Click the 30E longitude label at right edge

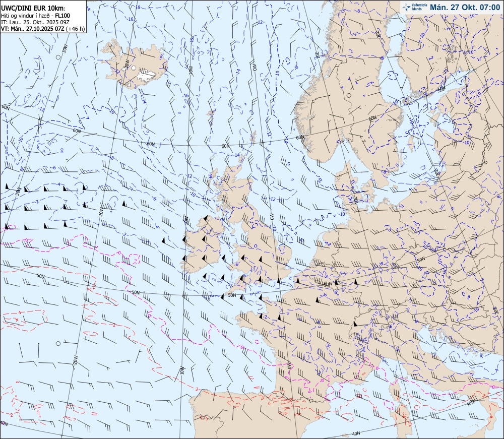(x=496, y=311)
